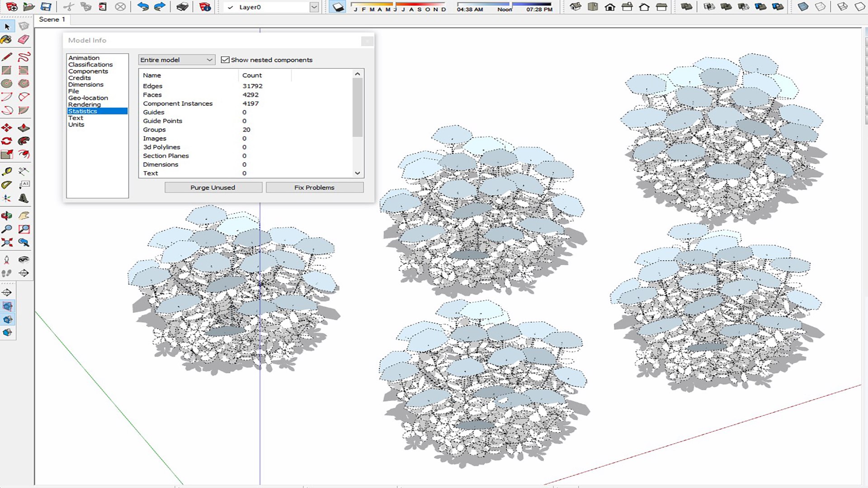
Task: Open the Print dialog icon
Action: click(x=182, y=7)
